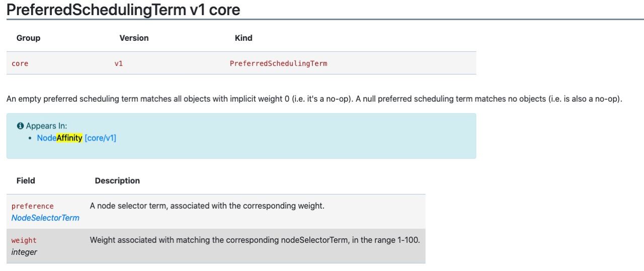Click the Version column header

click(x=134, y=38)
